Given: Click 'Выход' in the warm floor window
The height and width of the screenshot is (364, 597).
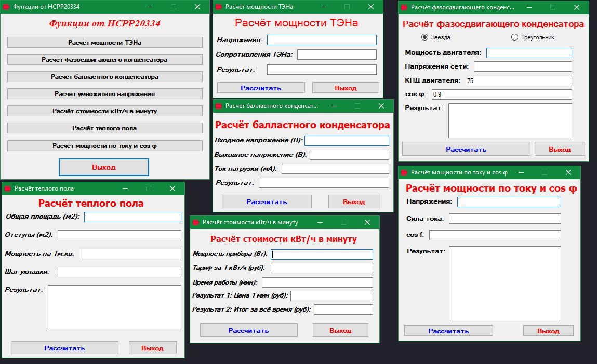Looking at the screenshot, I should click(x=152, y=348).
